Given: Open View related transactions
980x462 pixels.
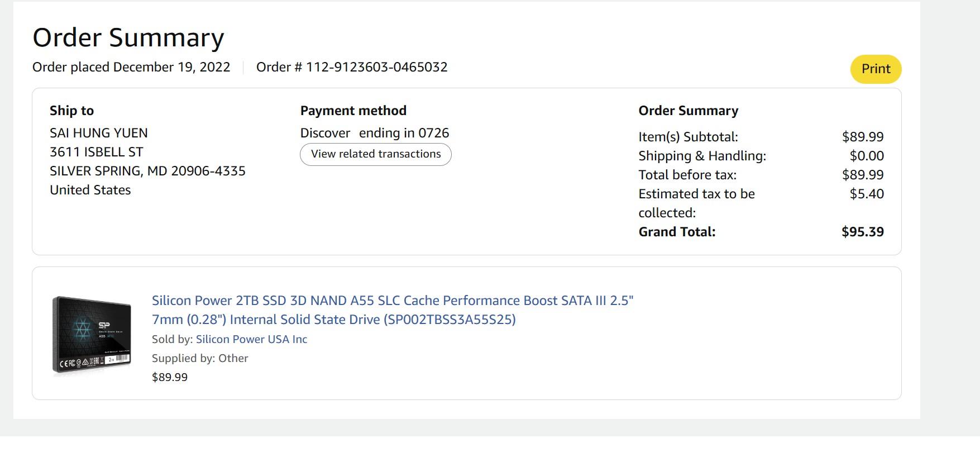Looking at the screenshot, I should coord(375,154).
